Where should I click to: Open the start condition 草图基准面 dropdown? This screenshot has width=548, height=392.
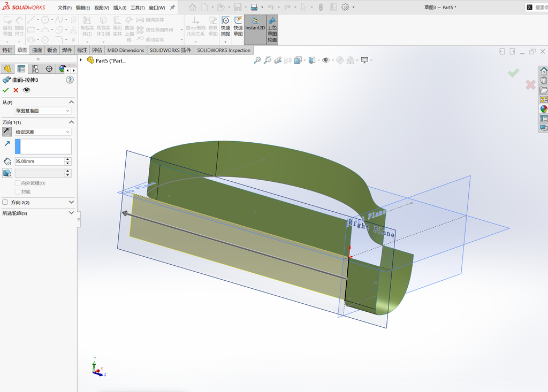click(43, 111)
